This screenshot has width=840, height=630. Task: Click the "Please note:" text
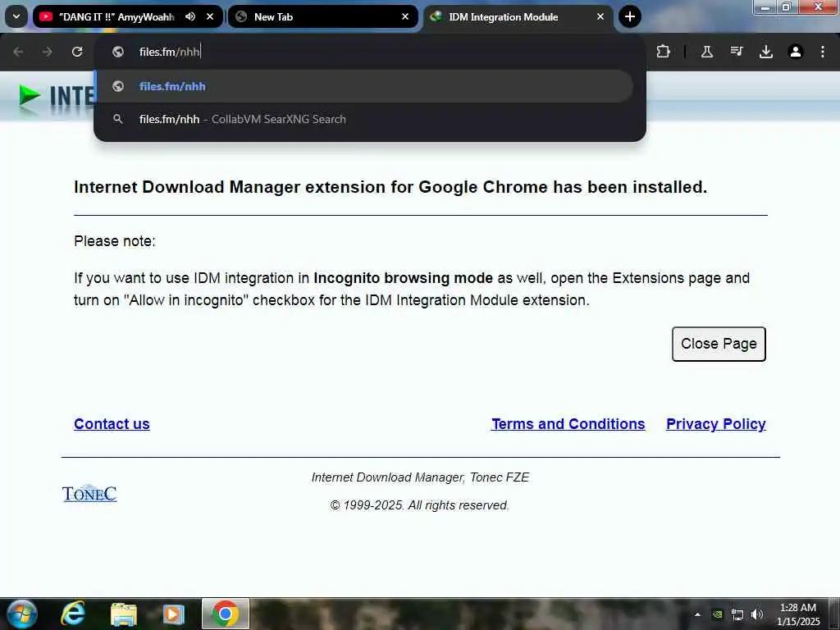[115, 241]
